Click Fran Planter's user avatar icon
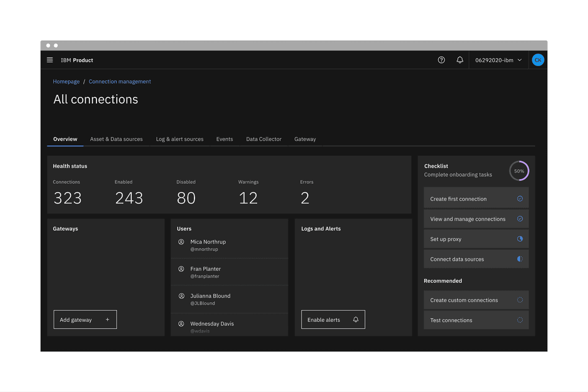Viewport: 588px width, 392px height. pos(181,269)
